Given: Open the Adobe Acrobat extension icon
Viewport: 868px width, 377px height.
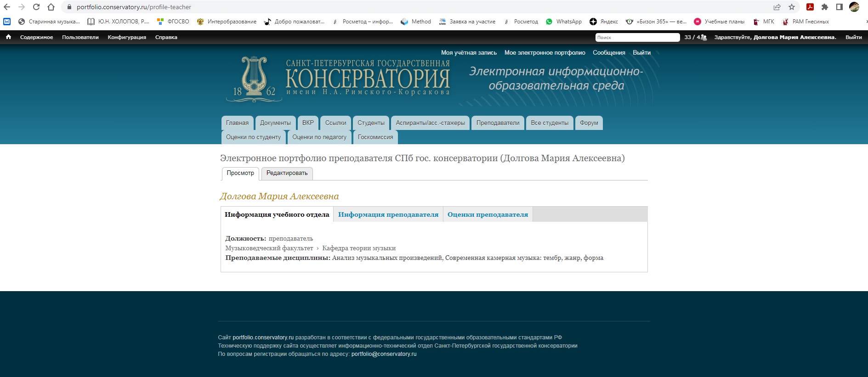Looking at the screenshot, I should tap(810, 7).
